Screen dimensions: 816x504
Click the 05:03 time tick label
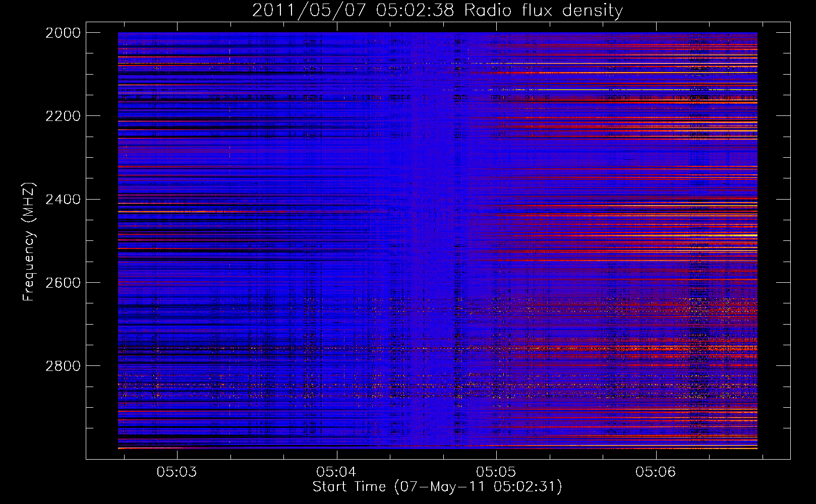click(x=177, y=472)
